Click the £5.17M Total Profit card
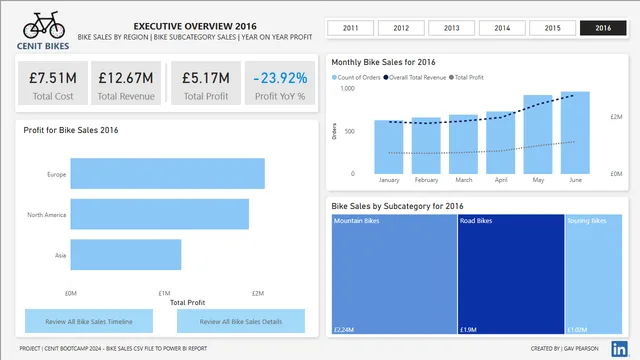 click(206, 83)
